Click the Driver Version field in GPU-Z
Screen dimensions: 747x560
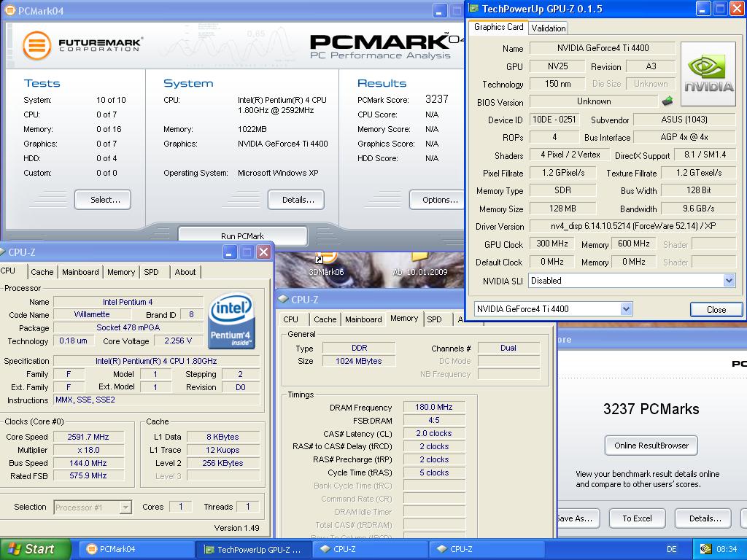(x=632, y=226)
